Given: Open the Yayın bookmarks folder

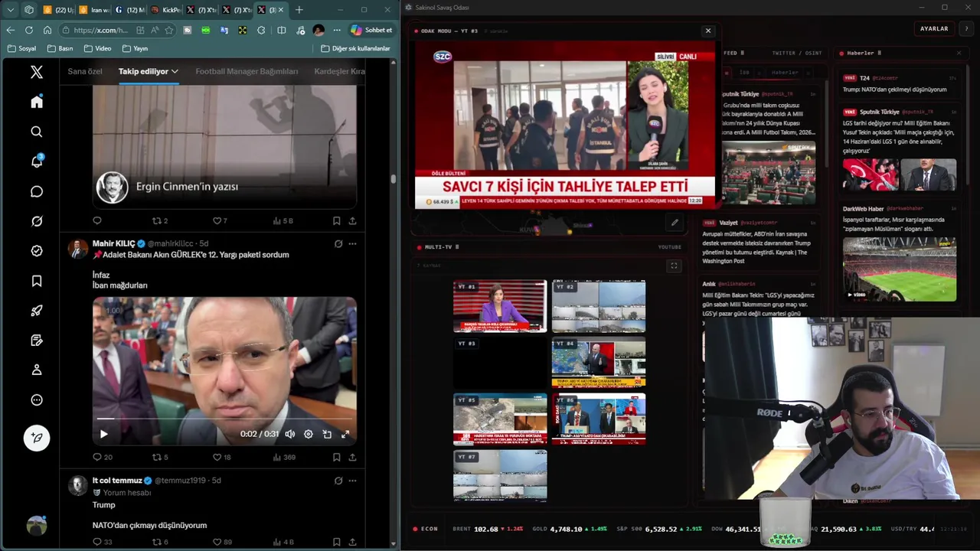Looking at the screenshot, I should [x=135, y=48].
